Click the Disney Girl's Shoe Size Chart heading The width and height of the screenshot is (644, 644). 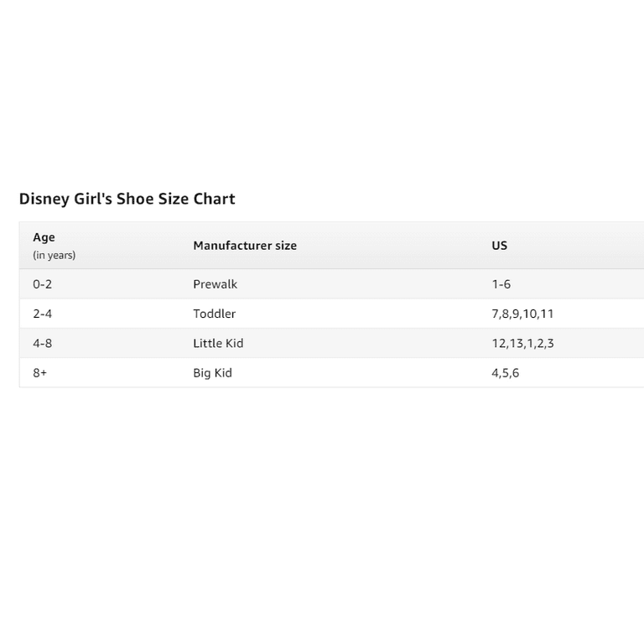127,200
